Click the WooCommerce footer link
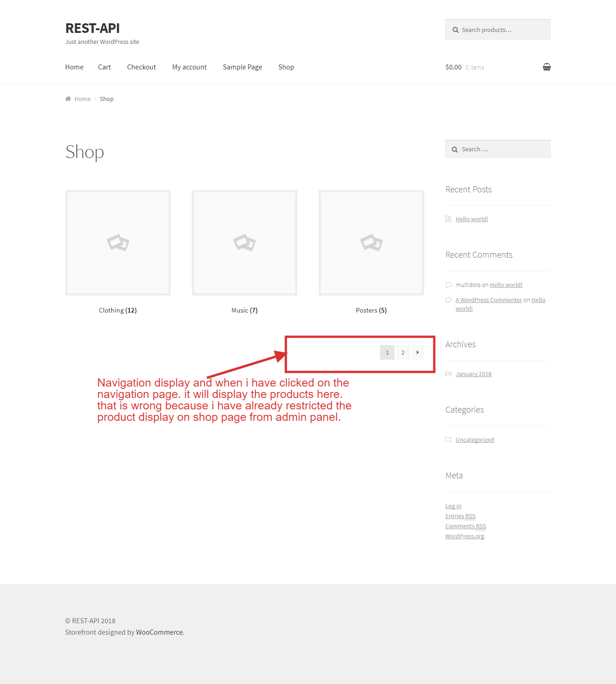The width and height of the screenshot is (616, 684). [x=159, y=632]
